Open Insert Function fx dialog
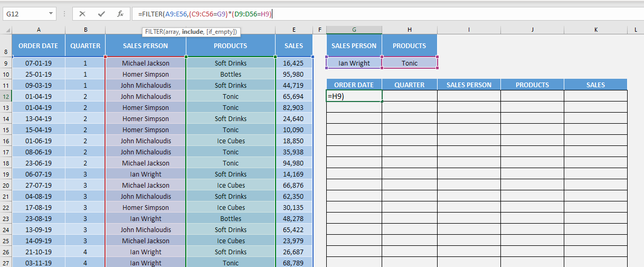 120,14
